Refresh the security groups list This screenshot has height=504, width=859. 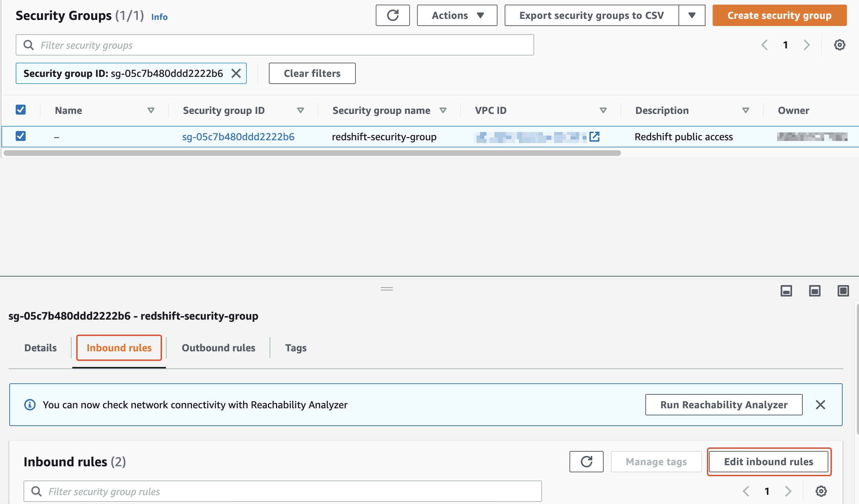coord(392,15)
